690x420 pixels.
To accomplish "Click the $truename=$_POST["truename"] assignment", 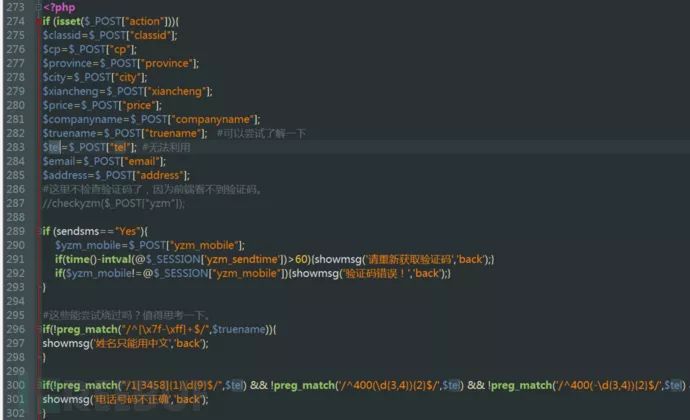I will pos(125,133).
